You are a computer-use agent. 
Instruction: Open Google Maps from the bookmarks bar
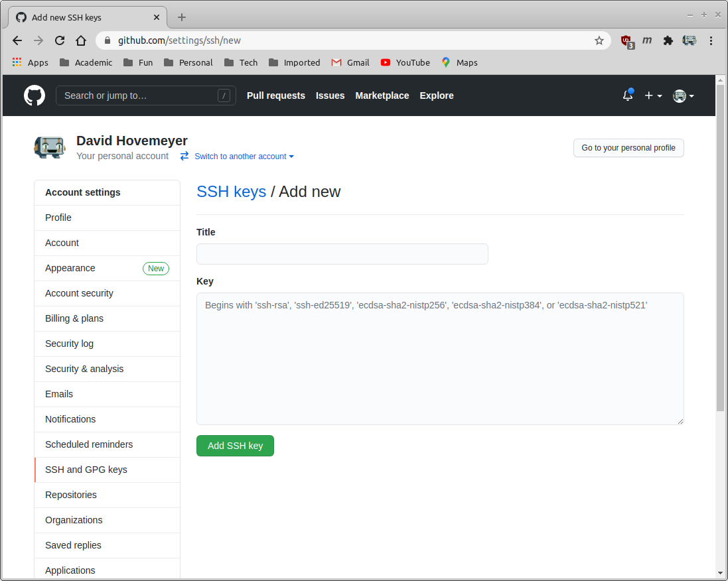pyautogui.click(x=459, y=62)
